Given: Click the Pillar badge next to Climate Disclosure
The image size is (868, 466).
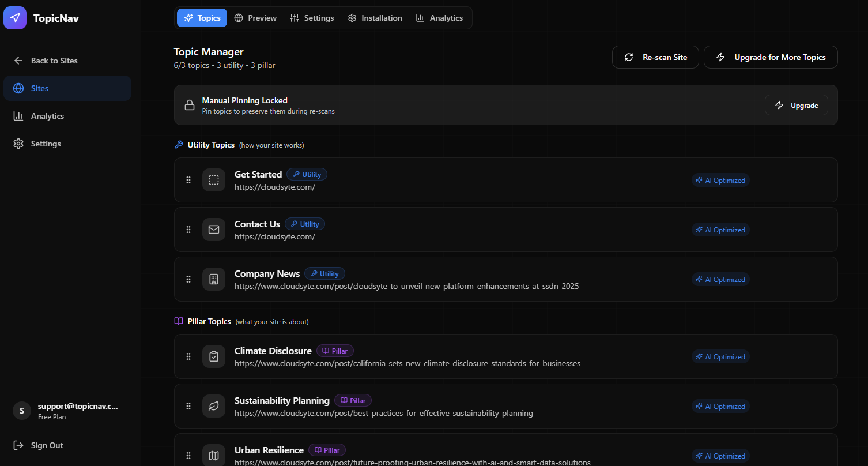Looking at the screenshot, I should click(x=335, y=350).
